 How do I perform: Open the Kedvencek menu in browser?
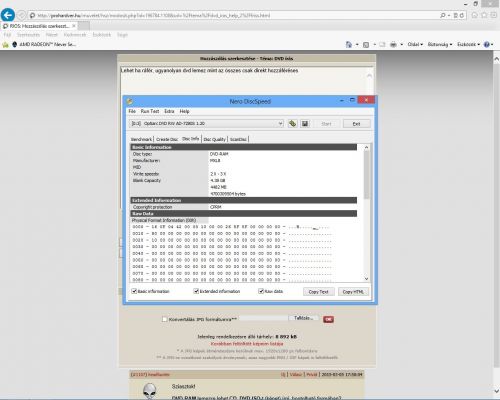tap(75, 35)
